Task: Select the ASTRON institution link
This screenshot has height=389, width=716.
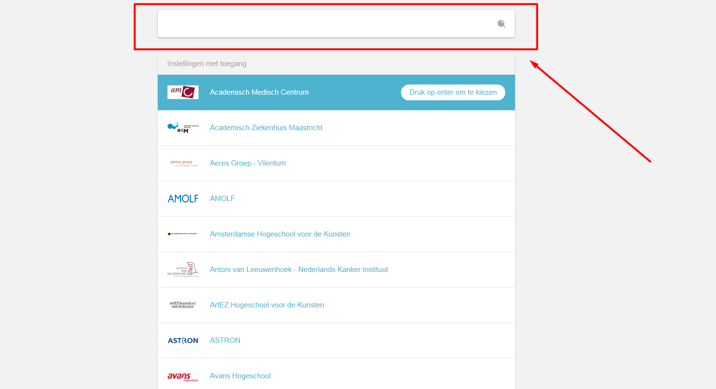Action: click(225, 340)
